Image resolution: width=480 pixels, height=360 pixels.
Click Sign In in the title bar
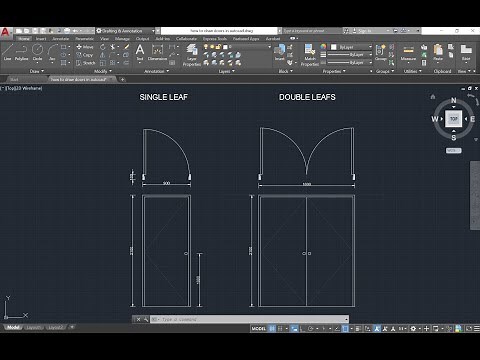point(365,31)
